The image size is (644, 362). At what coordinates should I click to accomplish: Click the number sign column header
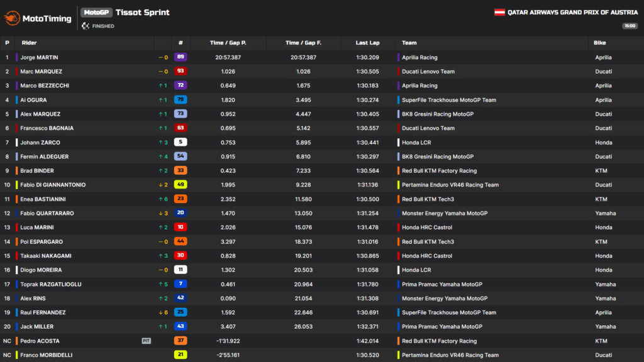pyautogui.click(x=180, y=43)
